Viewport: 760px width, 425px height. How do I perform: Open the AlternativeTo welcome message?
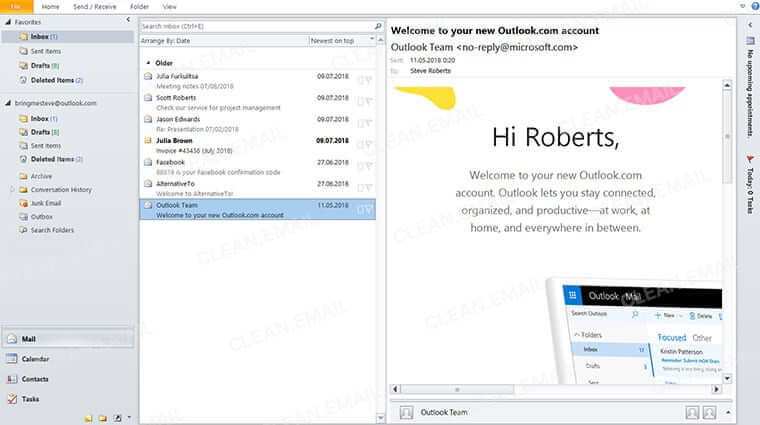[257, 189]
